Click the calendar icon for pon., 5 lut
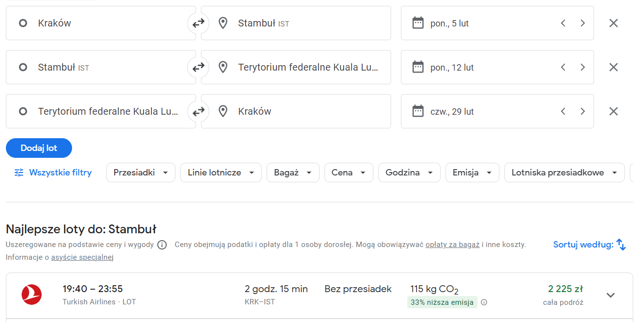644x322 pixels. point(418,23)
